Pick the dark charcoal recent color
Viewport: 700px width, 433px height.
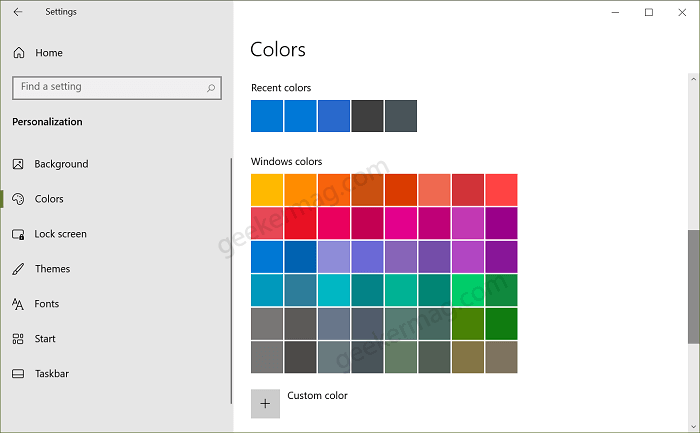pyautogui.click(x=367, y=116)
